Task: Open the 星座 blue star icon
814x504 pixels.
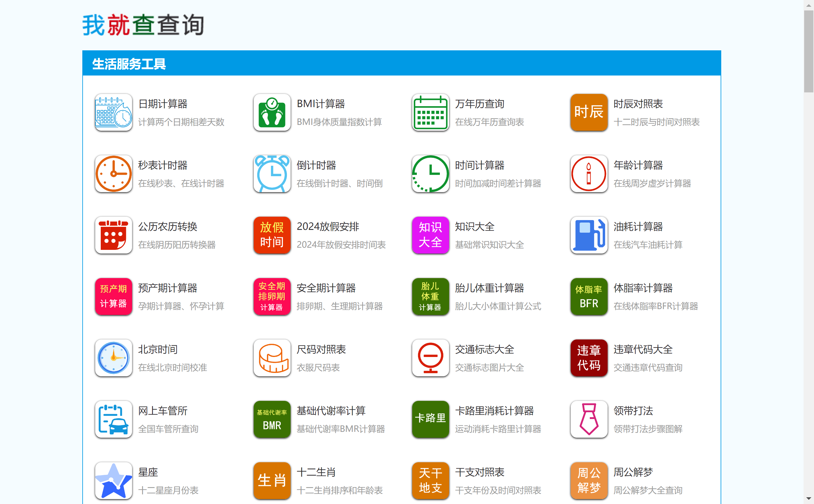Action: pos(113,480)
